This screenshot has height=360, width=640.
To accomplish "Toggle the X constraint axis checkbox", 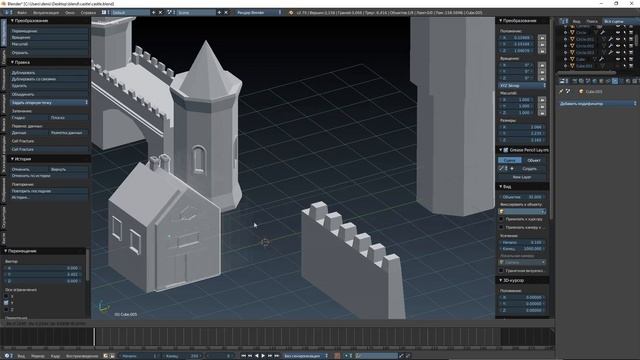I will (x=6, y=296).
